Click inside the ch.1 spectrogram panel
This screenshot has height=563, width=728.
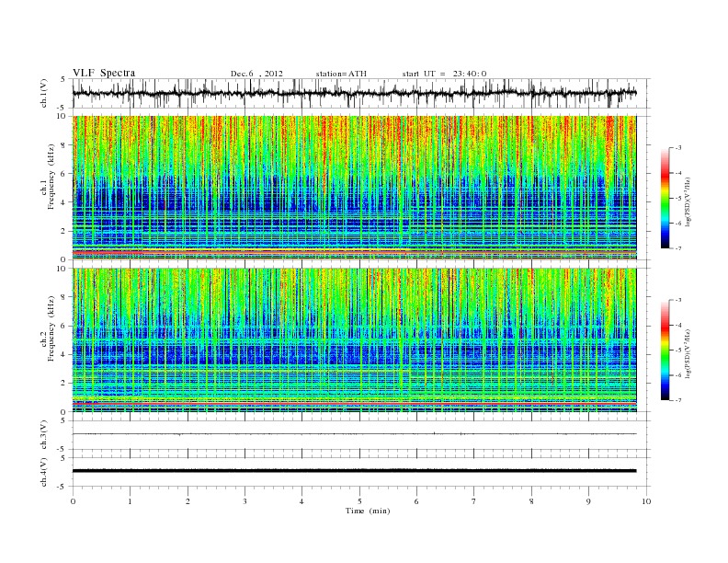click(x=354, y=188)
